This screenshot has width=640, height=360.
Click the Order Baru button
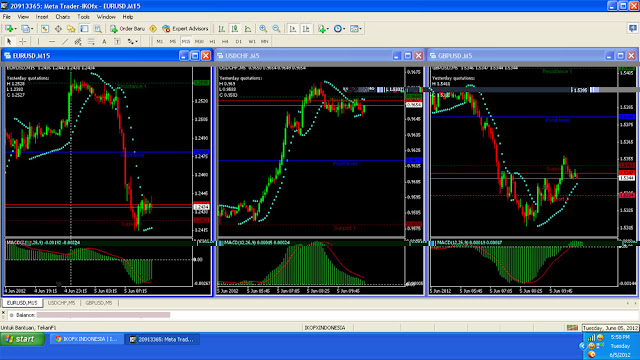coord(127,29)
